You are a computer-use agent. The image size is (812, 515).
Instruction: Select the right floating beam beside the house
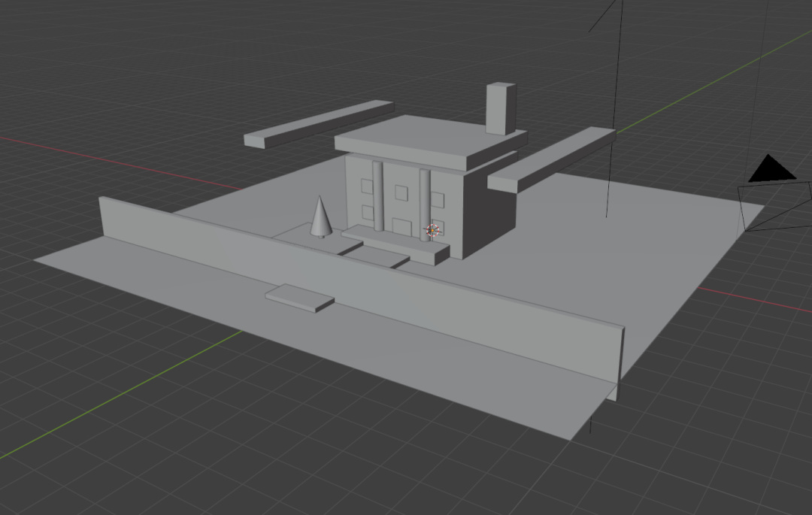552,159
